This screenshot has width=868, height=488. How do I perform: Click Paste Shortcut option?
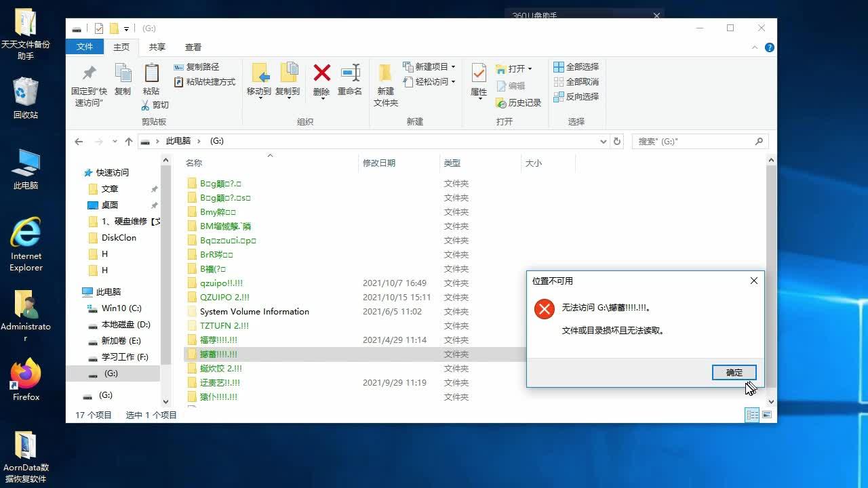click(x=205, y=82)
